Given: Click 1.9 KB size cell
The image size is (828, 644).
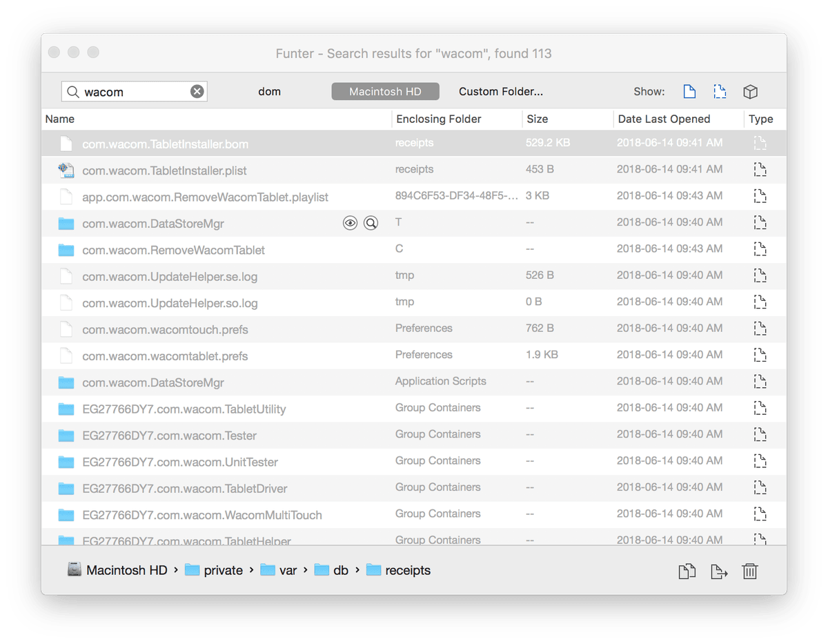Looking at the screenshot, I should click(542, 355).
